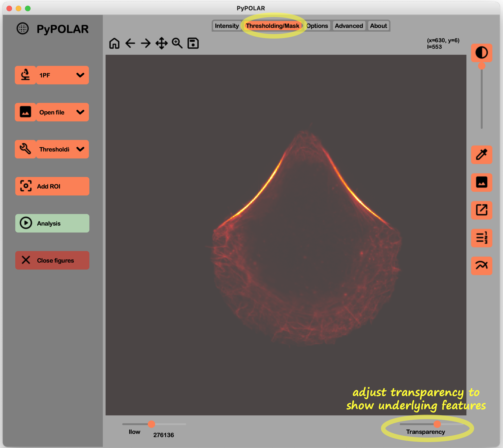Screen dimensions: 503x448
Task: Activate the zoom magnifier tool
Action: tap(177, 43)
